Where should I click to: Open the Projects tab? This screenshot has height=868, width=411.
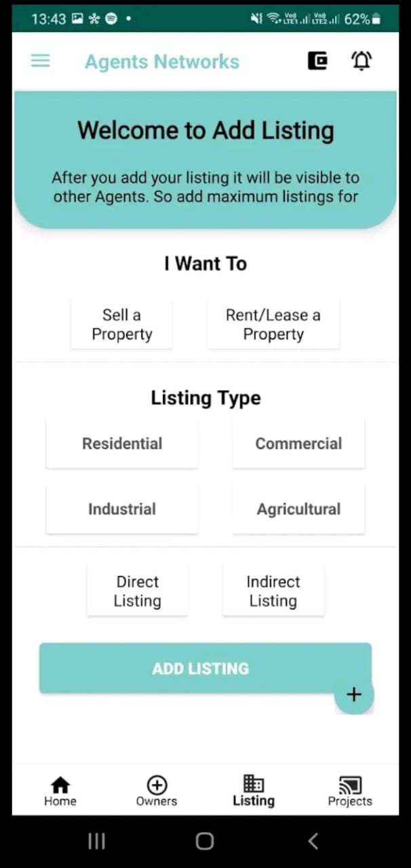(350, 792)
